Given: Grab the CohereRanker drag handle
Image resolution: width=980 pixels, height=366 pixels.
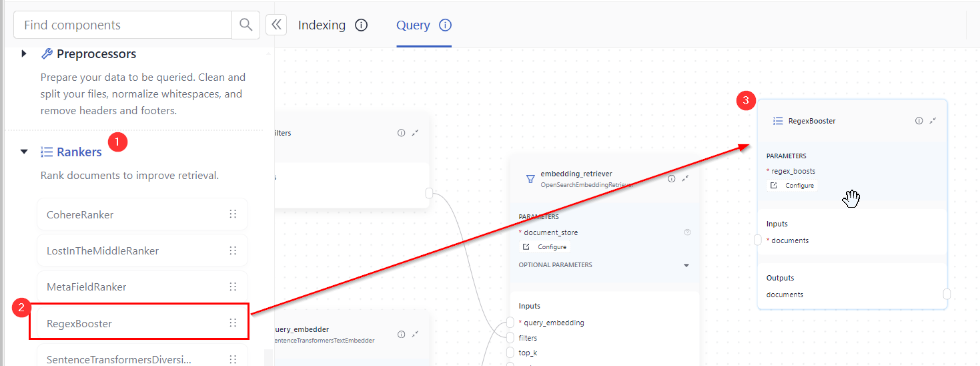Looking at the screenshot, I should tap(233, 214).
